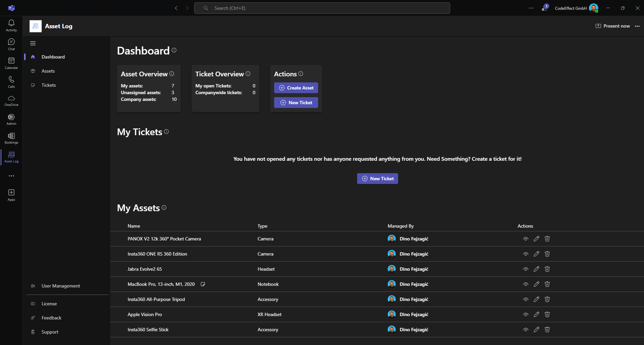This screenshot has width=644, height=345.
Task: View the Insta360 Selfie Stick asset
Action: pos(525,330)
